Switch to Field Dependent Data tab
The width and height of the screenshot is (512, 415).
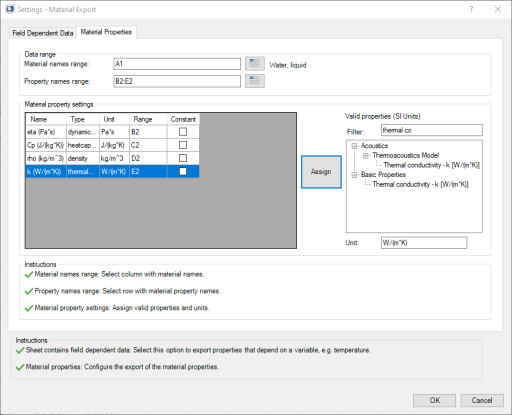tap(43, 33)
